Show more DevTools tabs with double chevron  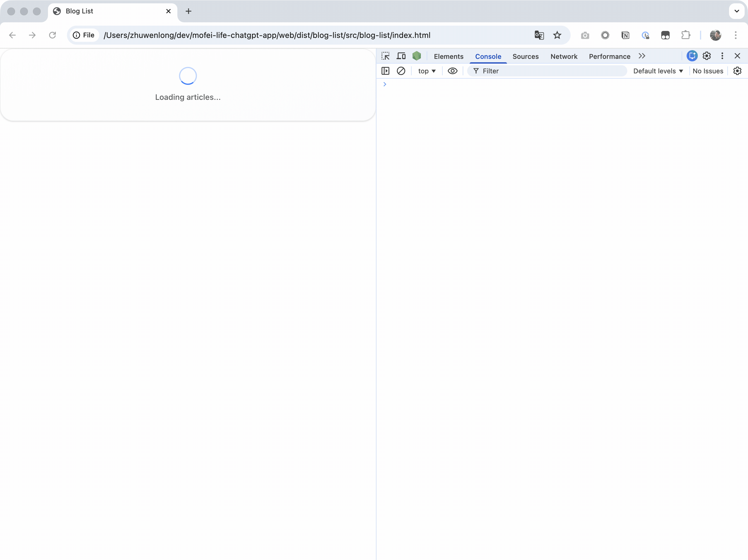pyautogui.click(x=642, y=56)
